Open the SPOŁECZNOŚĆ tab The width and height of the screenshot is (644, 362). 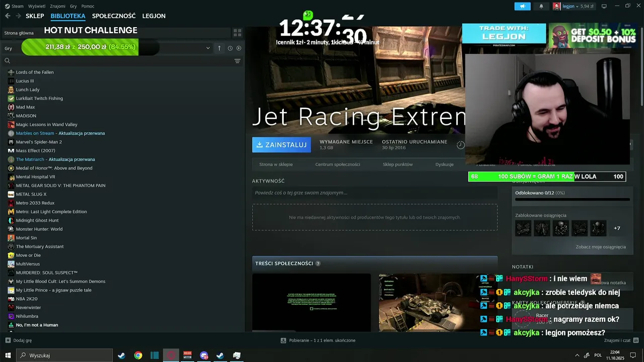pyautogui.click(x=114, y=16)
